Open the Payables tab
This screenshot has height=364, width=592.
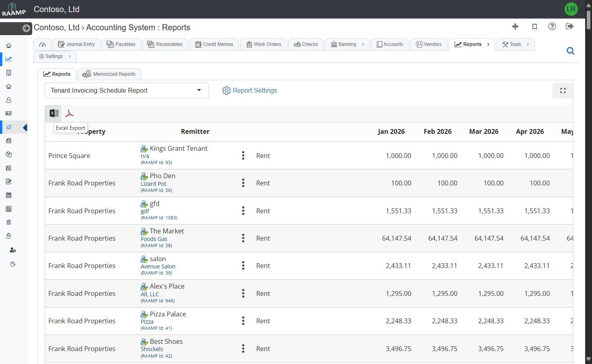tap(121, 44)
